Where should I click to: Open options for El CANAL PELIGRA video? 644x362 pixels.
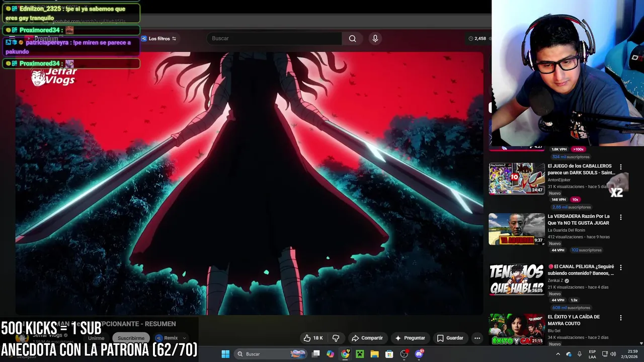click(620, 267)
